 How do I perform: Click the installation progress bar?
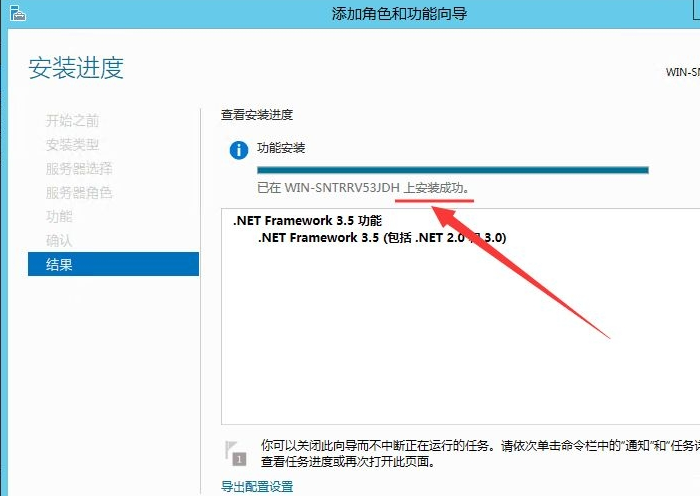click(452, 170)
